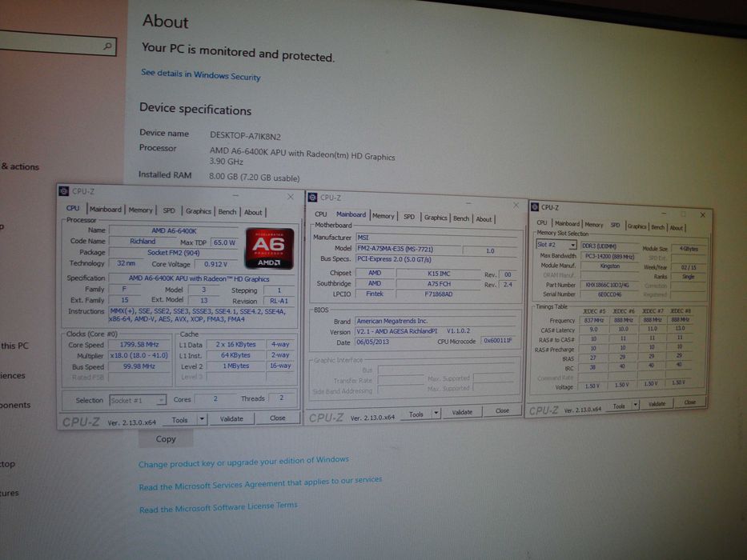Open Bench tab in Mainboard CPU-Z window
The width and height of the screenshot is (747, 560).
[460, 218]
